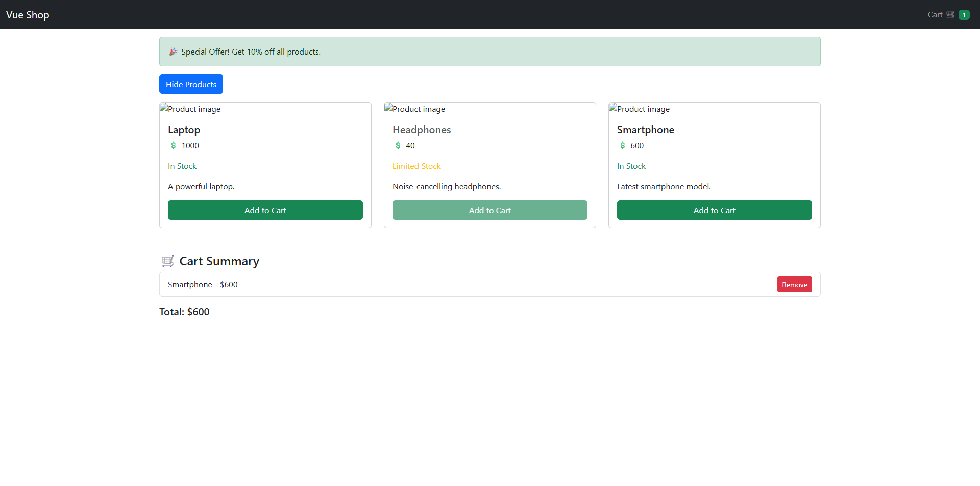
Task: Open the Cart link in navbar
Action: [x=935, y=15]
